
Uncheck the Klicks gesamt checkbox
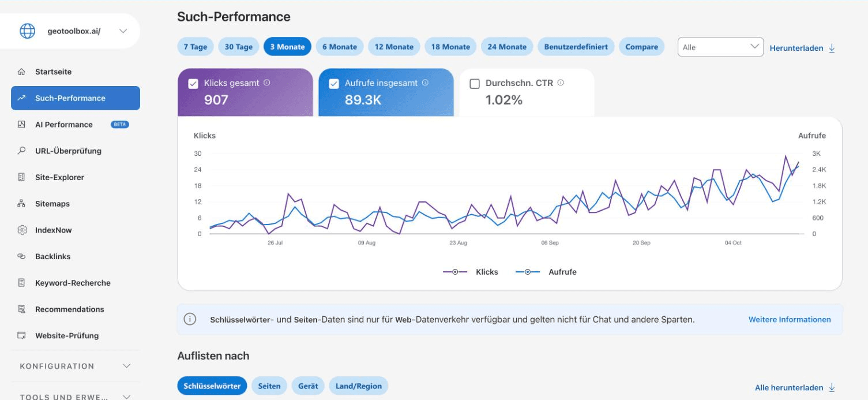(x=193, y=84)
